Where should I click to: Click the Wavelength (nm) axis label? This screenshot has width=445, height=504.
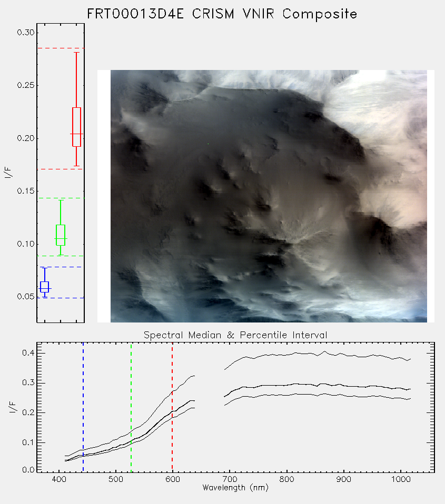[x=235, y=488]
